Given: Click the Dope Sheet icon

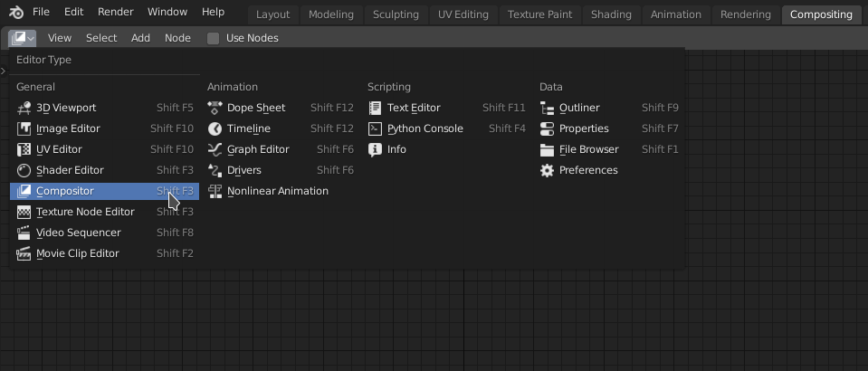Looking at the screenshot, I should pos(215,108).
